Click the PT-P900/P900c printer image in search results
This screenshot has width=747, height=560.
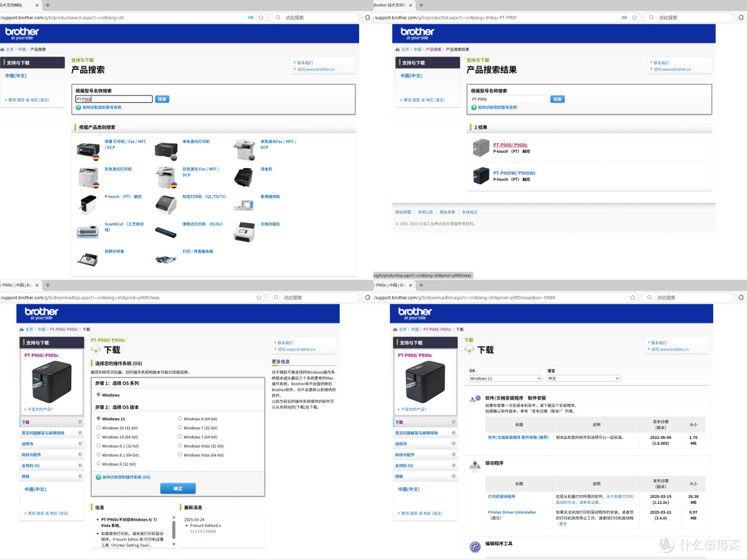pyautogui.click(x=481, y=148)
